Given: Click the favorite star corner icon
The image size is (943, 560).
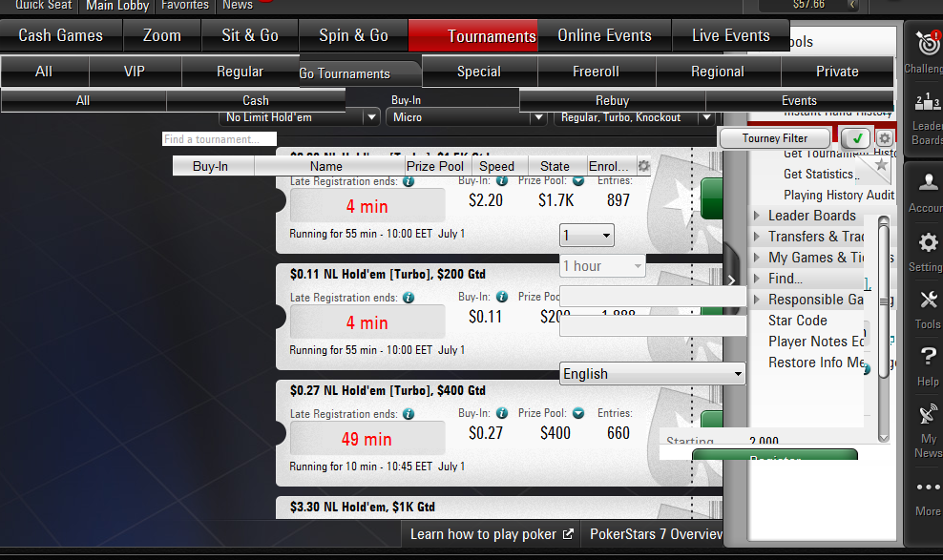Looking at the screenshot, I should 881,164.
